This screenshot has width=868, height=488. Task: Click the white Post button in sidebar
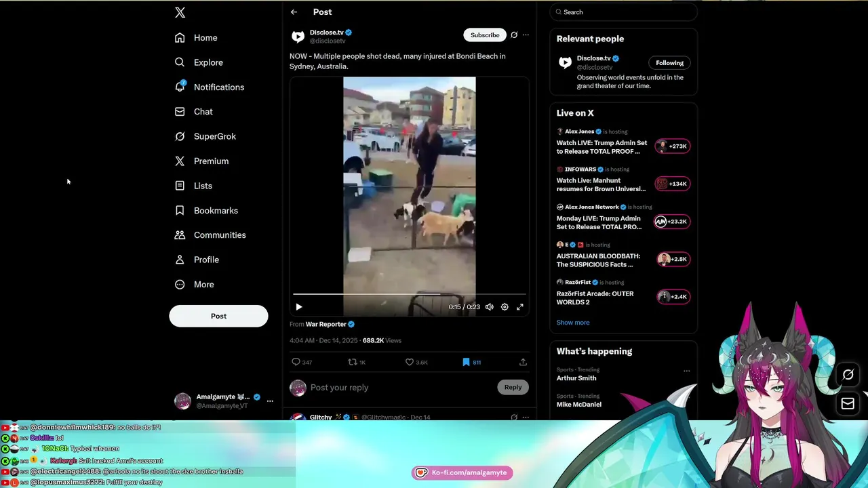[218, 316]
